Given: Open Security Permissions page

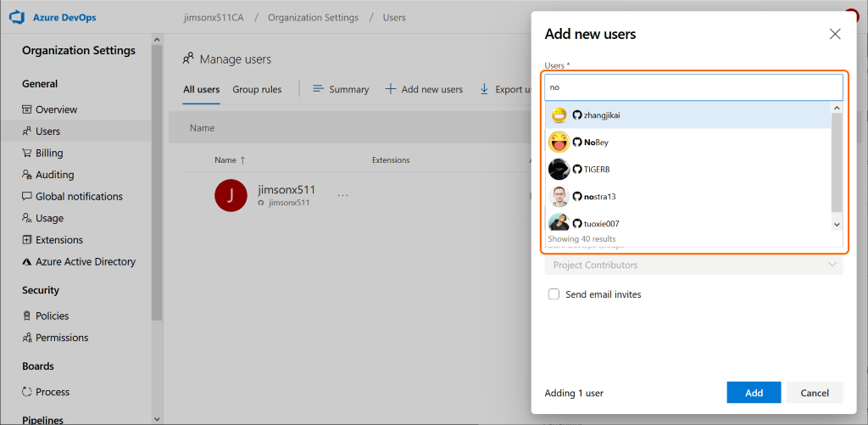Looking at the screenshot, I should [x=55, y=338].
